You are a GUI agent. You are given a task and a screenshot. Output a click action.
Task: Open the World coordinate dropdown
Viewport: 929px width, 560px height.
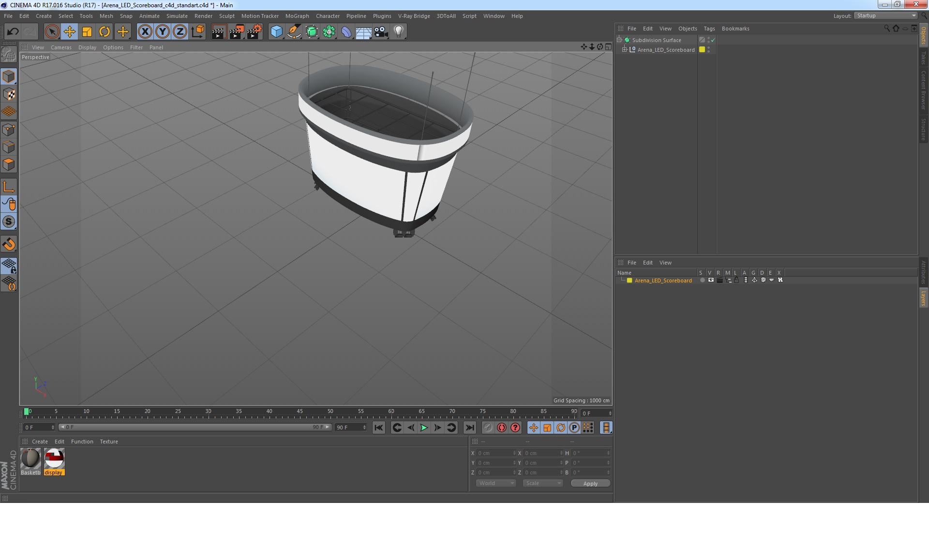496,483
